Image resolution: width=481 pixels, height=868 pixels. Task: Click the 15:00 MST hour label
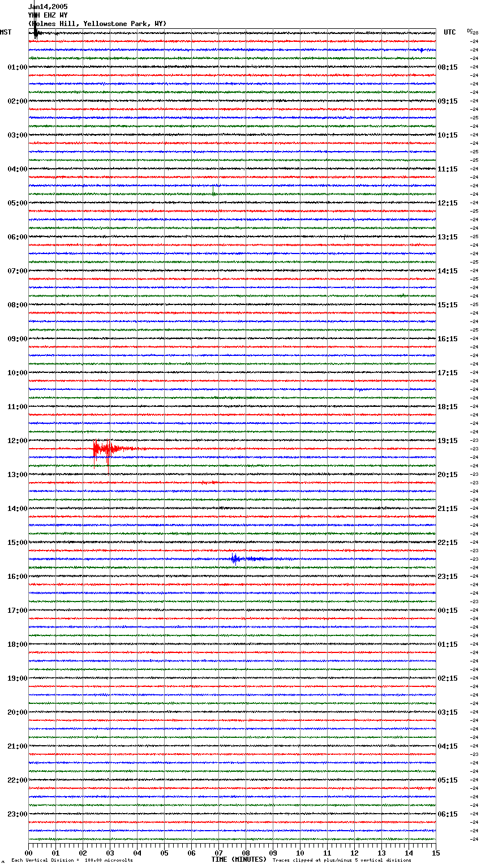pos(17,543)
